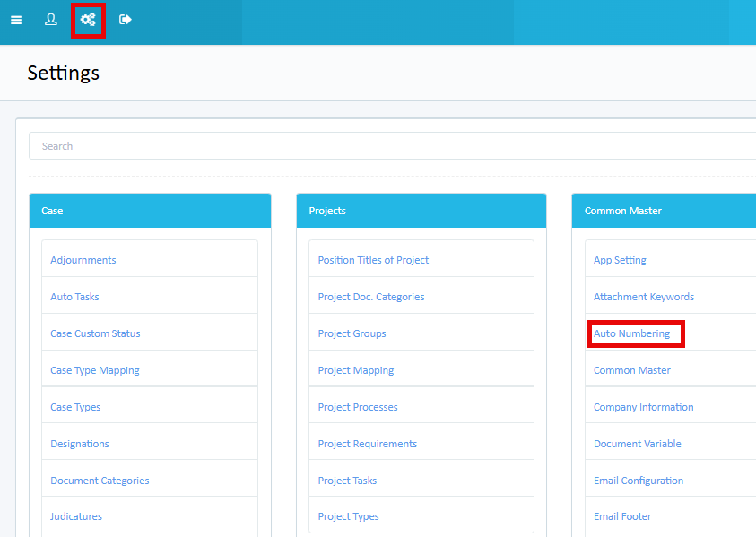Image resolution: width=756 pixels, height=537 pixels.
Task: Click the user profile icon
Action: pos(50,20)
